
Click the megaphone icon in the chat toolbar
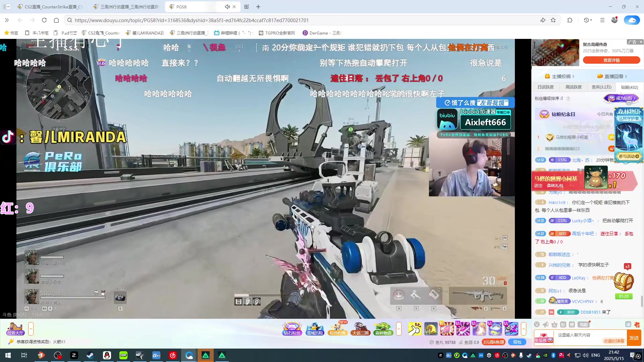pos(546,324)
